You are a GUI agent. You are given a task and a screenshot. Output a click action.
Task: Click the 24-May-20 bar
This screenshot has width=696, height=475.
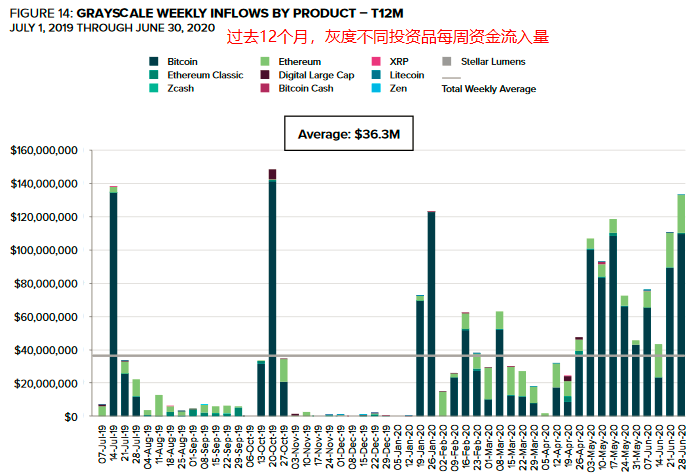coord(625,356)
